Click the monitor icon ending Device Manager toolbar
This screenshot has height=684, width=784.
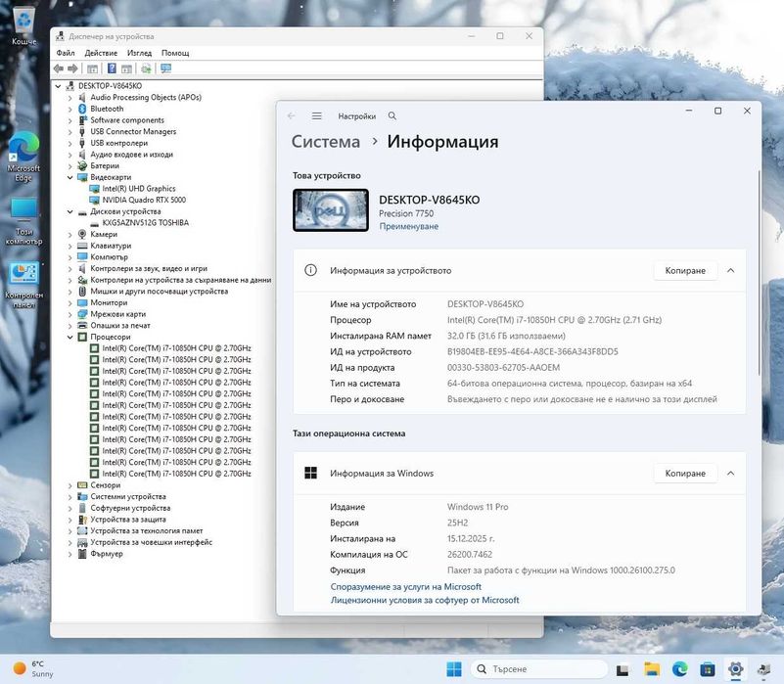point(166,68)
